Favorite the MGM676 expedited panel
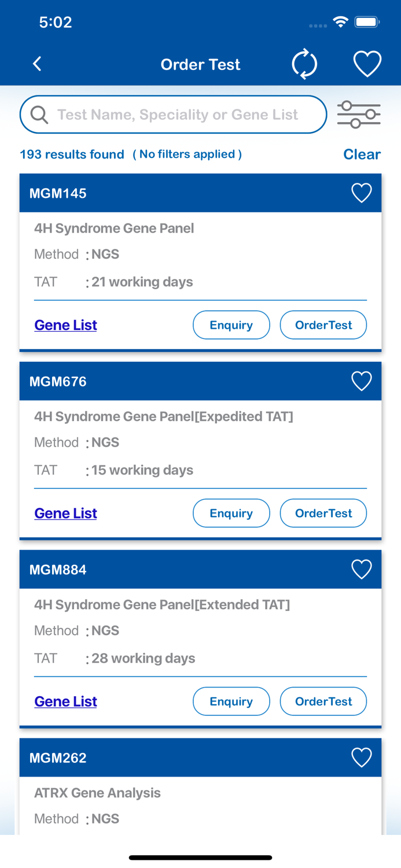The height and width of the screenshot is (868, 401). [361, 381]
